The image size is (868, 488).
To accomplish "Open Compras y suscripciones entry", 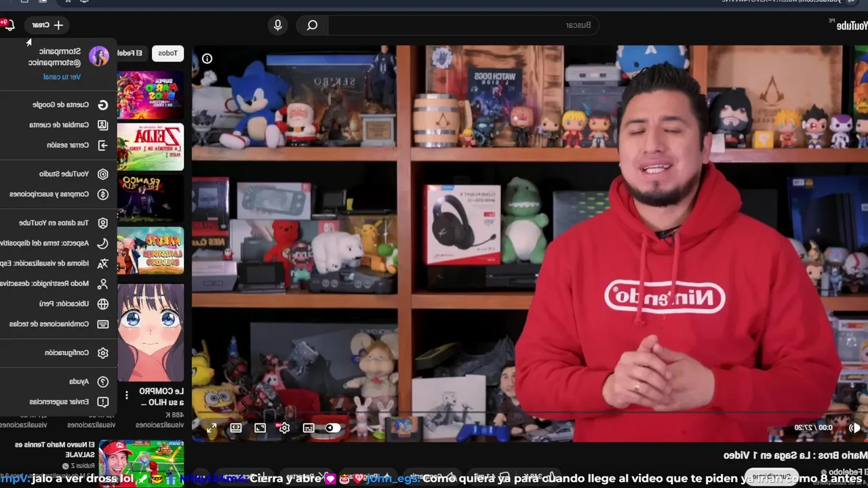I will [58, 194].
